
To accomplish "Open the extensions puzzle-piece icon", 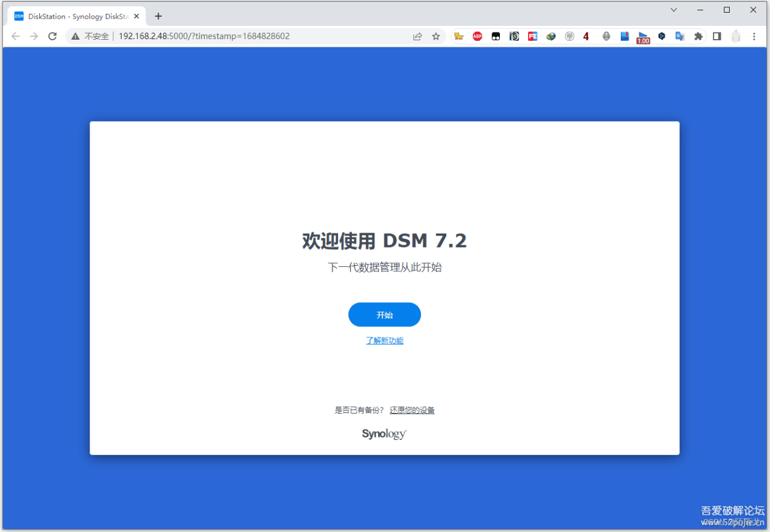I will 698,36.
